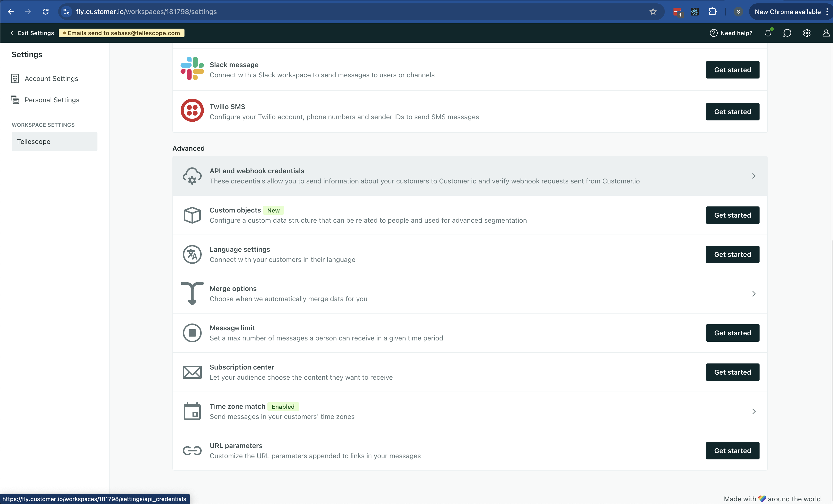833x504 pixels.
Task: View site information icon in address bar
Action: point(67,12)
